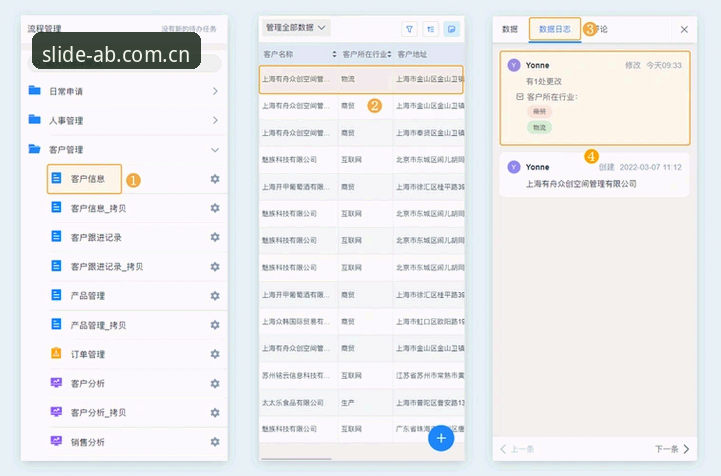This screenshot has width=721, height=476.
Task: Click the field sort settings icon
Action: tap(430, 29)
